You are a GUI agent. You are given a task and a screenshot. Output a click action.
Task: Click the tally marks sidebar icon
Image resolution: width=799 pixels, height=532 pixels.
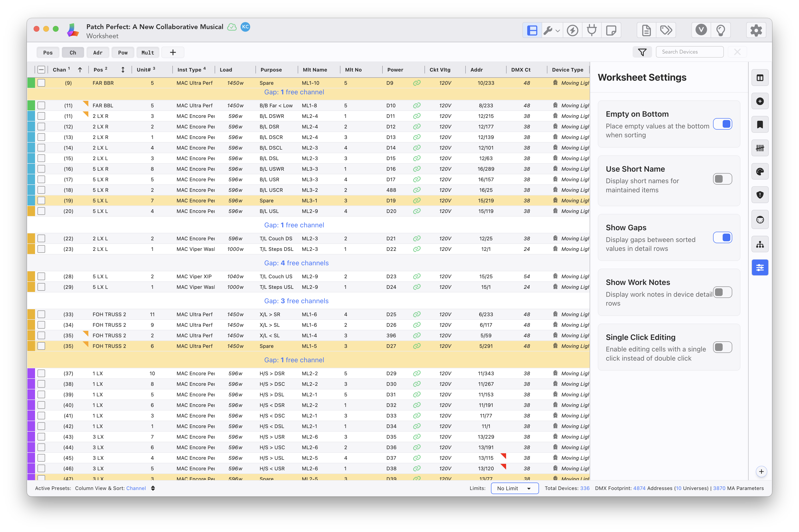point(760,148)
